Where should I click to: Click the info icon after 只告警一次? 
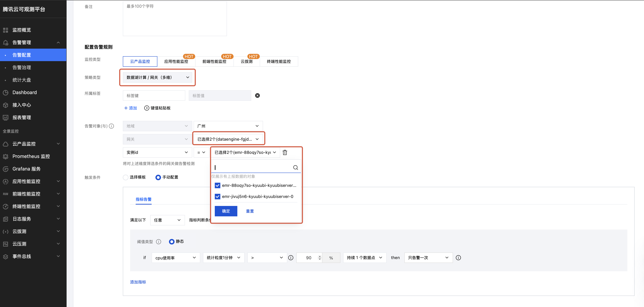click(x=458, y=258)
